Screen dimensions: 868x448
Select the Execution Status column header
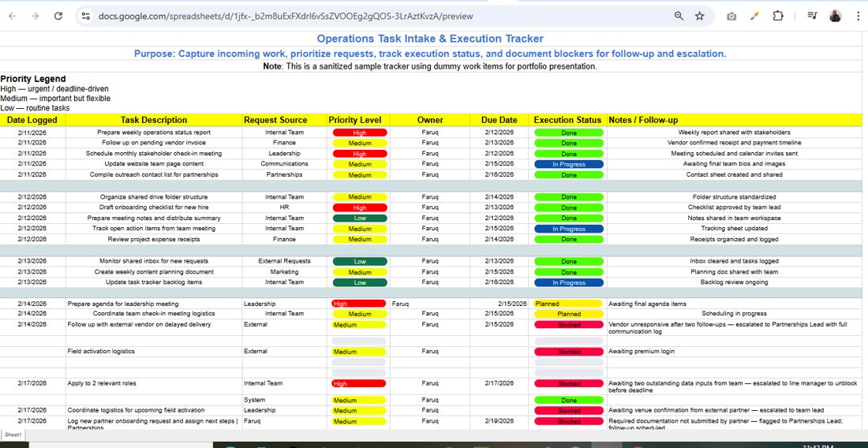567,120
